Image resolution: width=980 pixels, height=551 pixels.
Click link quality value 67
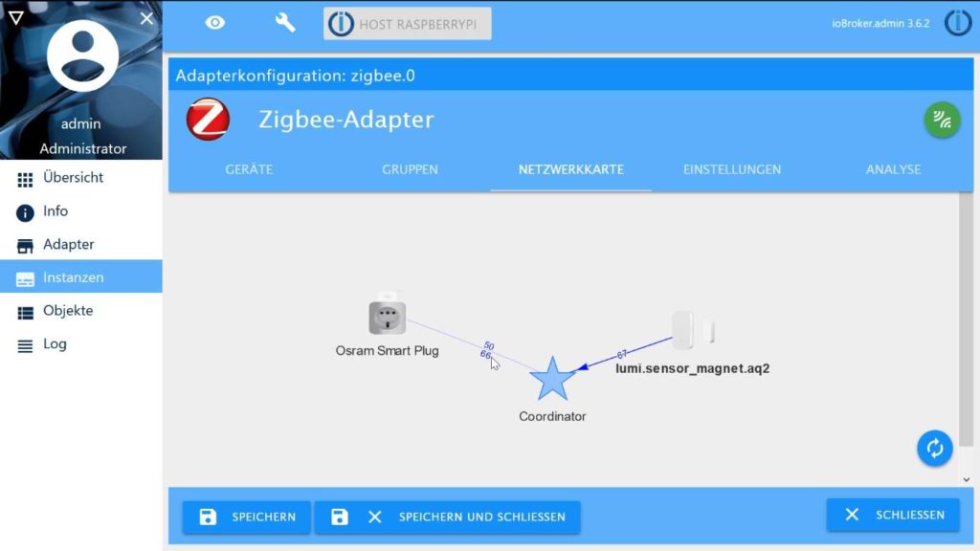coord(621,354)
